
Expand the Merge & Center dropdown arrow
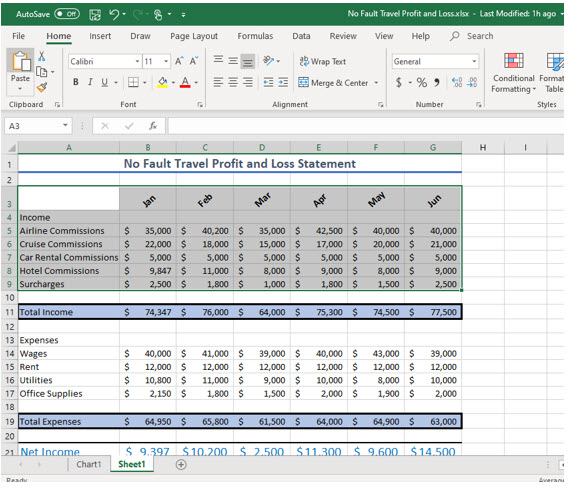tap(376, 83)
